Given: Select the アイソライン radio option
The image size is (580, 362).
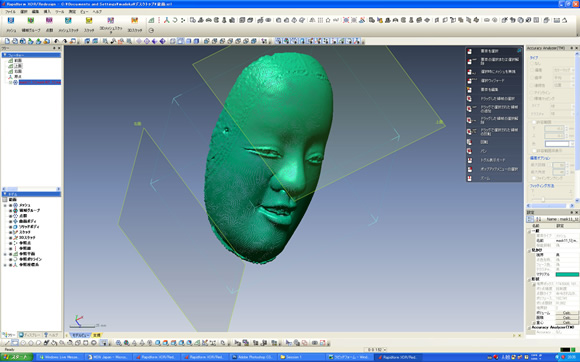Looking at the screenshot, I should coord(533,92).
